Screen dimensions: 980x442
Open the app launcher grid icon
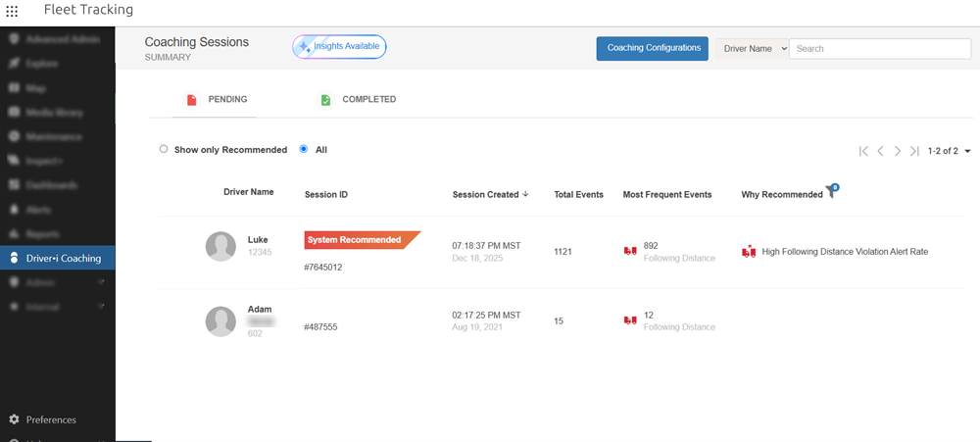[12, 11]
